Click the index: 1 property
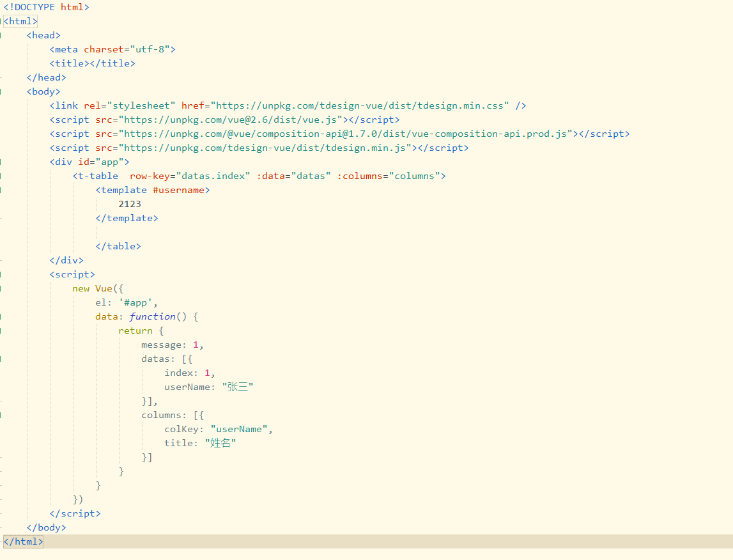 (x=187, y=373)
